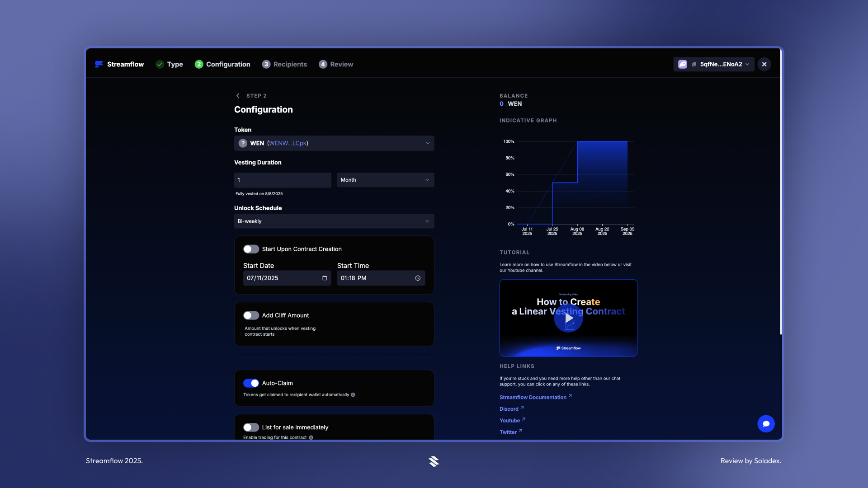
Task: Open Streamflow Documentation link
Action: tap(536, 397)
